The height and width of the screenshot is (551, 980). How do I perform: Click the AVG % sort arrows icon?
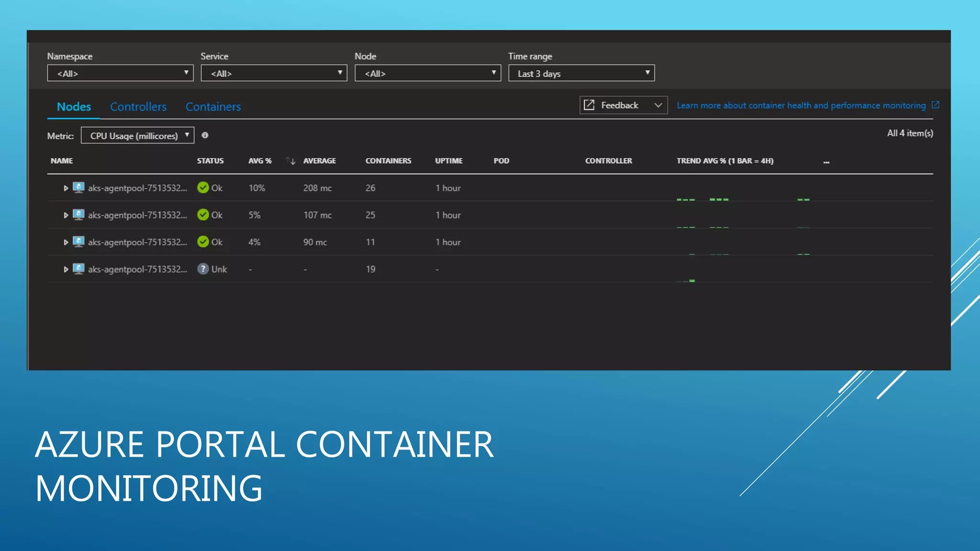[290, 161]
